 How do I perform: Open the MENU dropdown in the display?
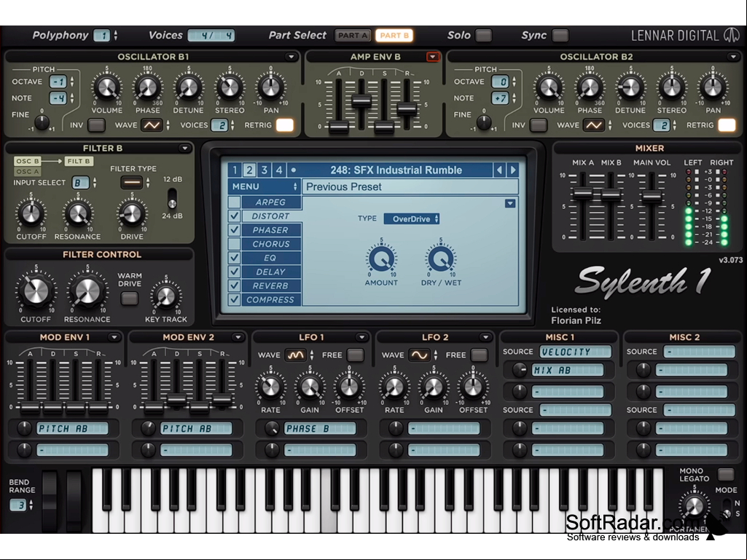point(265,186)
